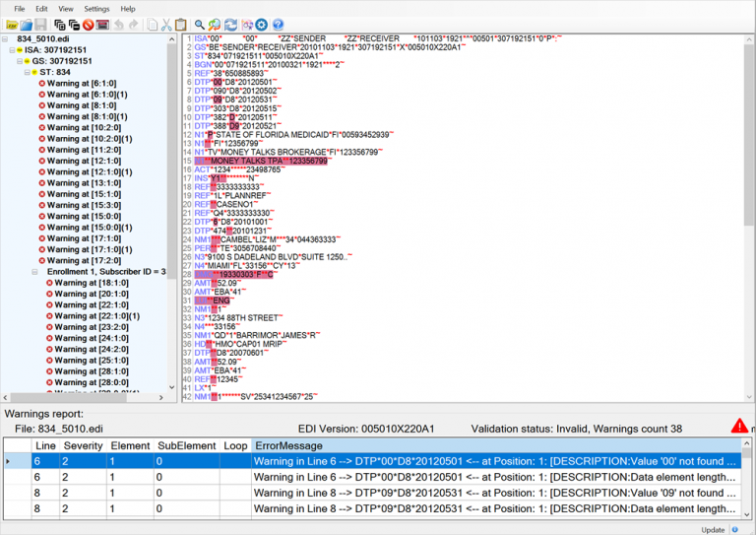Sort grid by Severity column header
The height and width of the screenshot is (535, 756).
pyautogui.click(x=83, y=445)
